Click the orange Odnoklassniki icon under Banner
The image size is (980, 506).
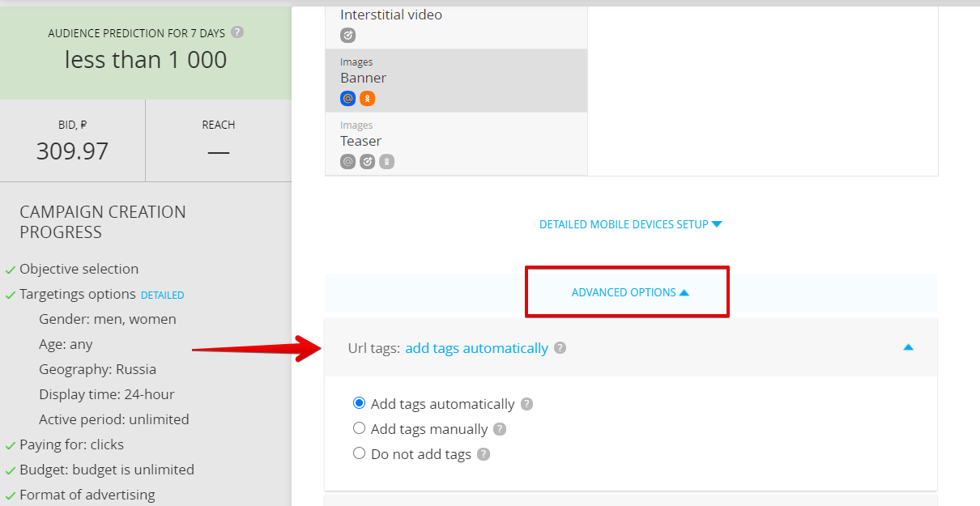368,99
